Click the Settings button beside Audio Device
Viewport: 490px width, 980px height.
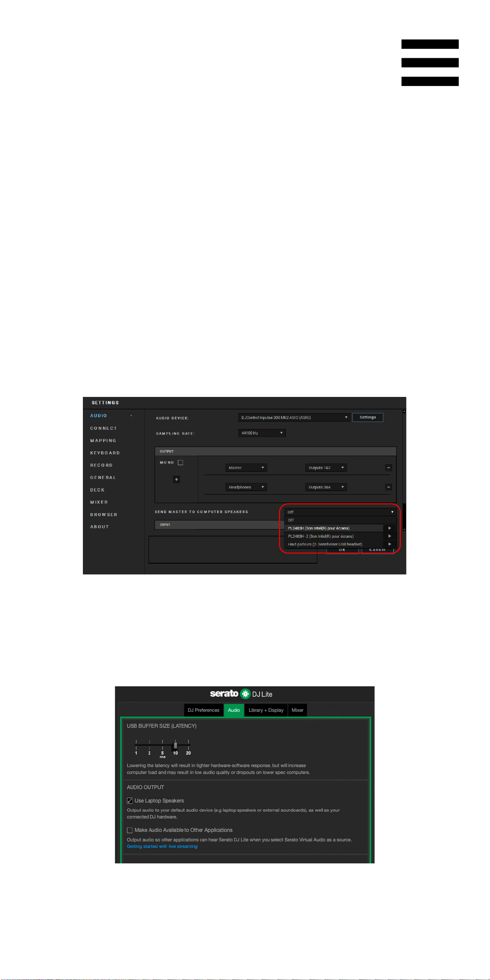368,417
